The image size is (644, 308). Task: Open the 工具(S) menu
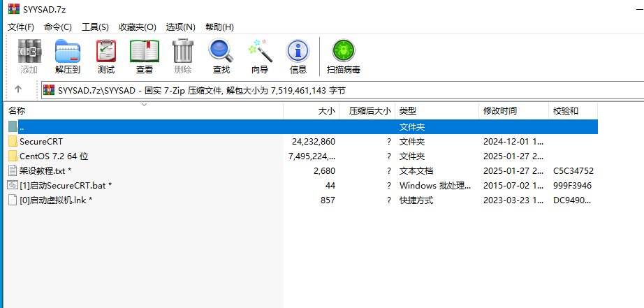tap(95, 27)
